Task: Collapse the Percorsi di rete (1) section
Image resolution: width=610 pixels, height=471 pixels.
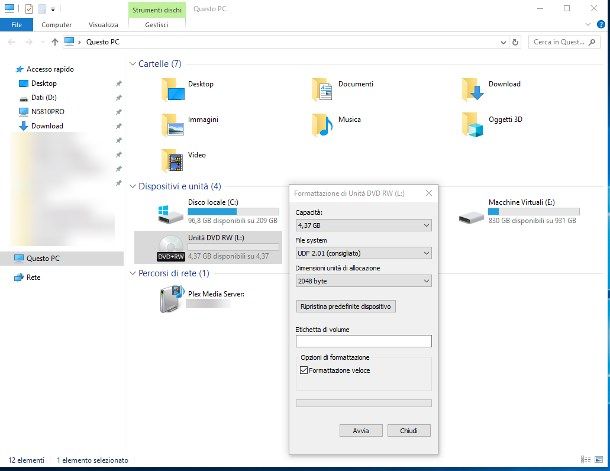Action: point(133,273)
